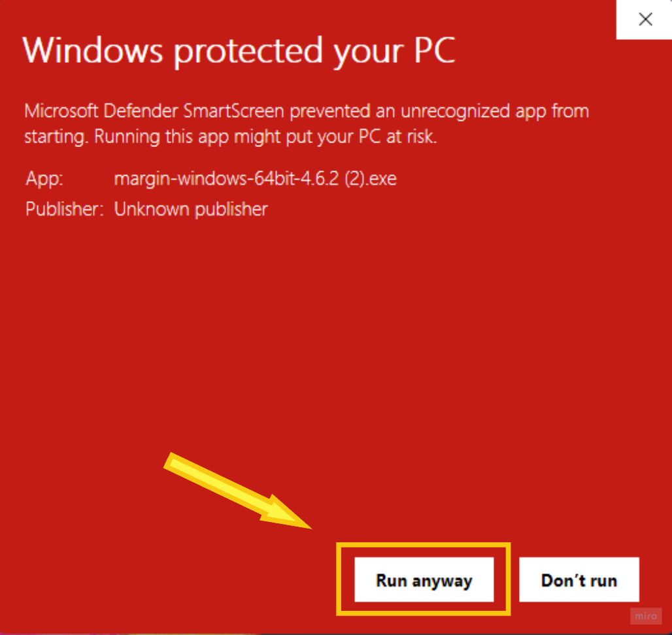672x635 pixels.
Task: Click the 'App:' label
Action: 44,178
